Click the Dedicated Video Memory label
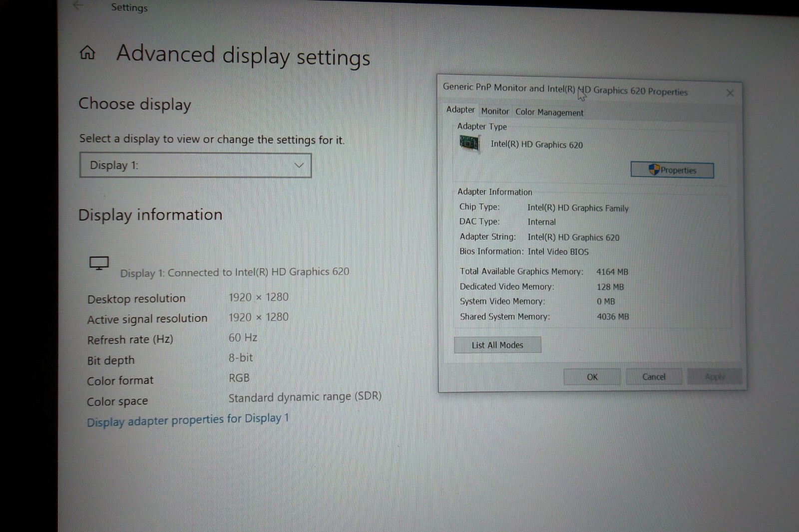Image resolution: width=799 pixels, height=532 pixels. [507, 286]
